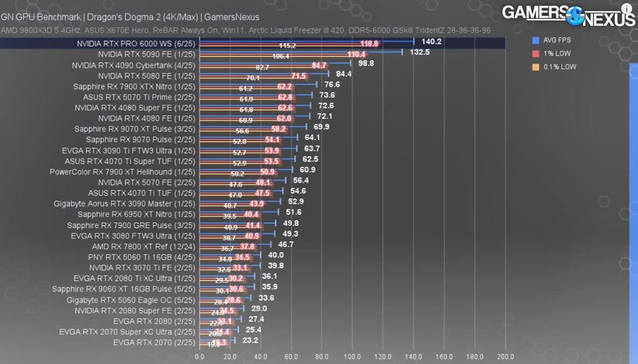The height and width of the screenshot is (364, 638).
Task: Click the blue AVG FPS legend swatch
Action: [x=536, y=40]
